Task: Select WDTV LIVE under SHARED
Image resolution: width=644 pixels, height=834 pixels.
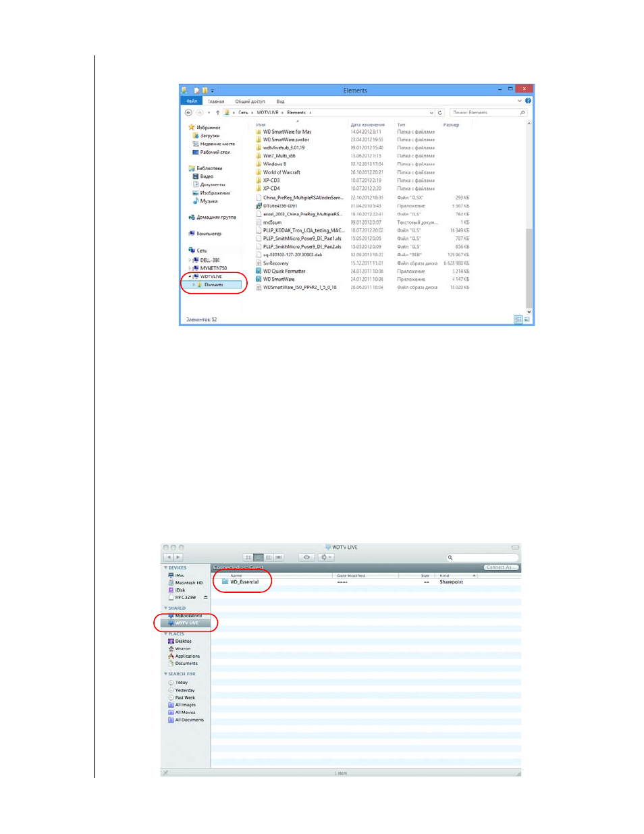Action: [x=185, y=623]
